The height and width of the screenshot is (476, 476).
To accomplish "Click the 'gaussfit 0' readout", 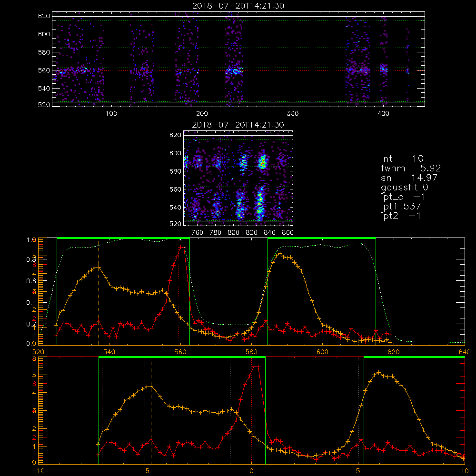I will click(x=405, y=187).
